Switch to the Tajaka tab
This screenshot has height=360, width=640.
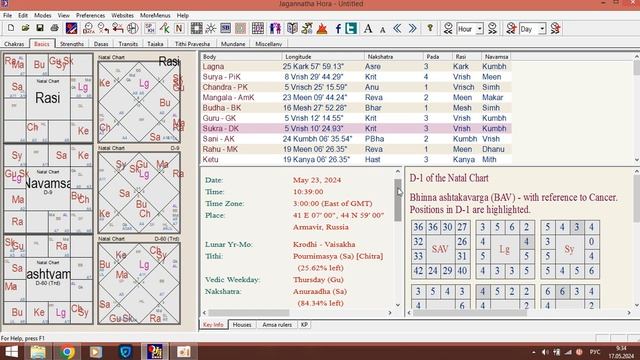155,44
